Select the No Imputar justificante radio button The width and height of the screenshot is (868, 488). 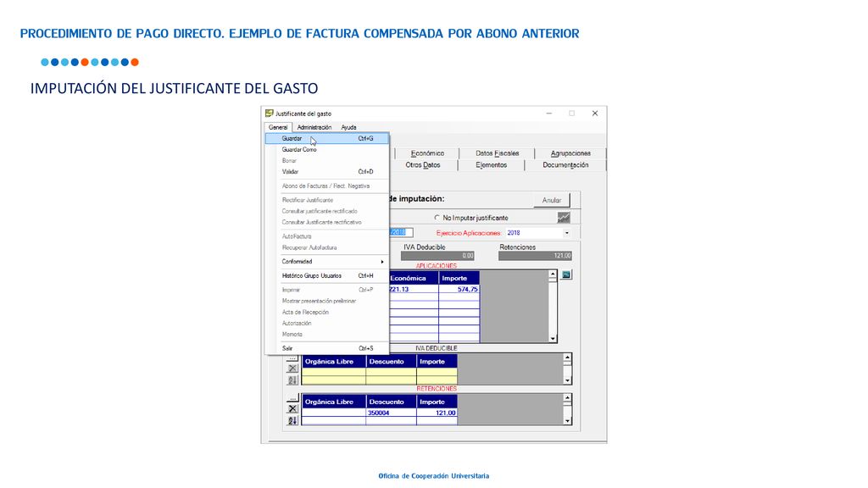tap(437, 218)
